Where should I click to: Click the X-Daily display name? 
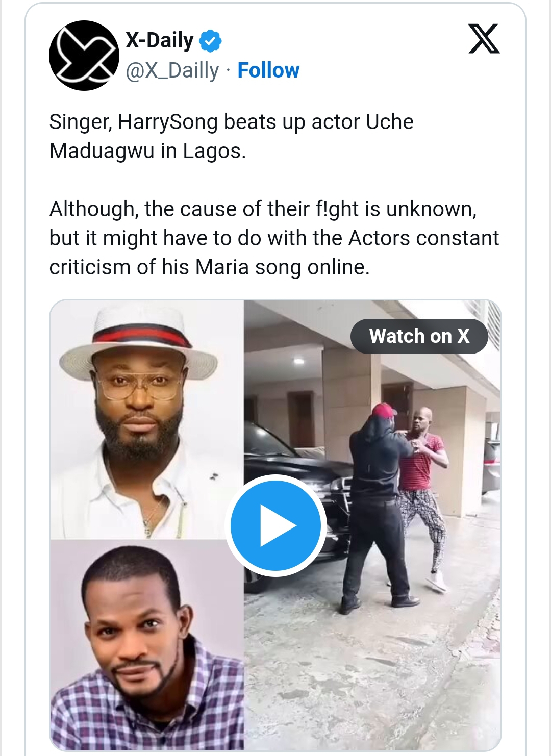click(x=160, y=40)
